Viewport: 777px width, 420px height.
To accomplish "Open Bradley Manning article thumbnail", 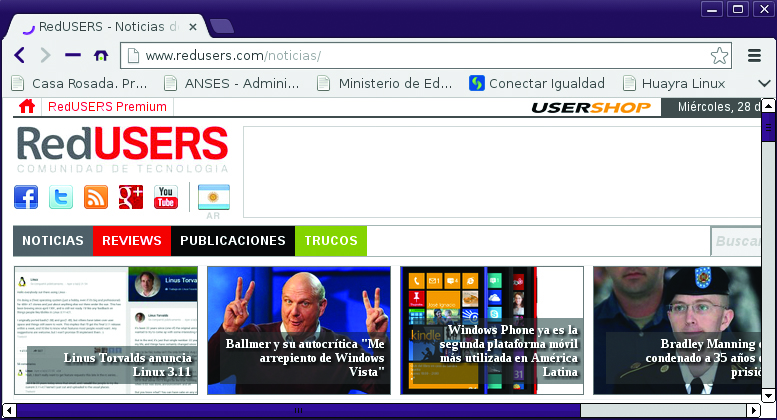I will pyautogui.click(x=677, y=330).
